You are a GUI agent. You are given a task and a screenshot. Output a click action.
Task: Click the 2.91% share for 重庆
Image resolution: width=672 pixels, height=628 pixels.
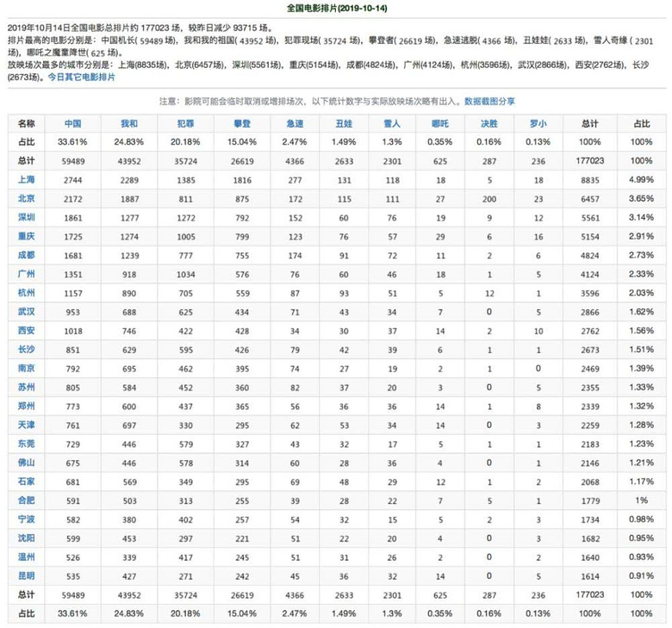(641, 236)
